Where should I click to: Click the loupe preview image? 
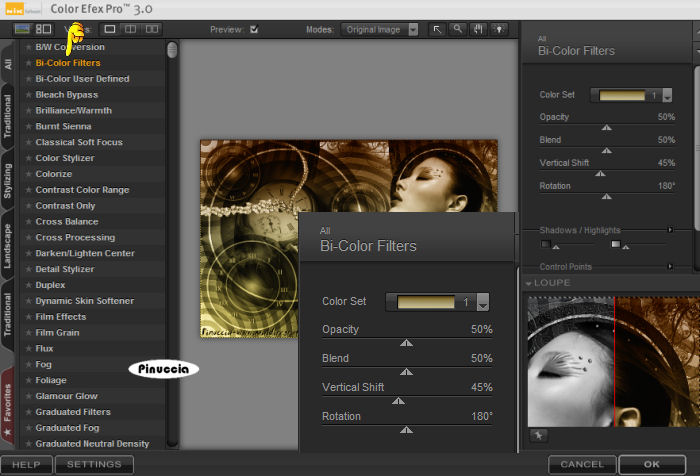[x=614, y=362]
